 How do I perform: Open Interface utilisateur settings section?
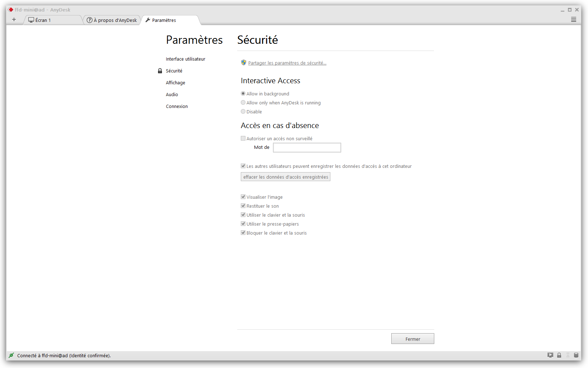tap(185, 59)
